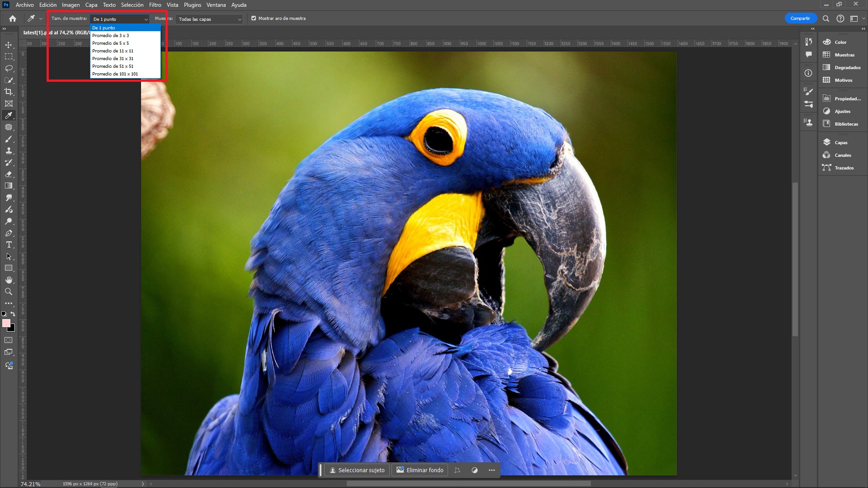Open eyedropper tool preset dropdown arrow
The image size is (868, 488).
click(41, 19)
